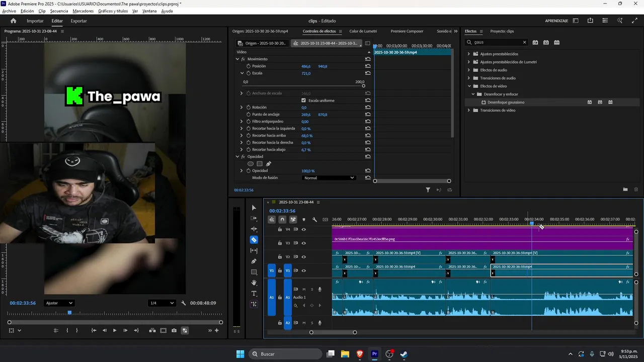Screen dimensions: 644x362
Task: Click the Home icon
Action: [x=14, y=21]
